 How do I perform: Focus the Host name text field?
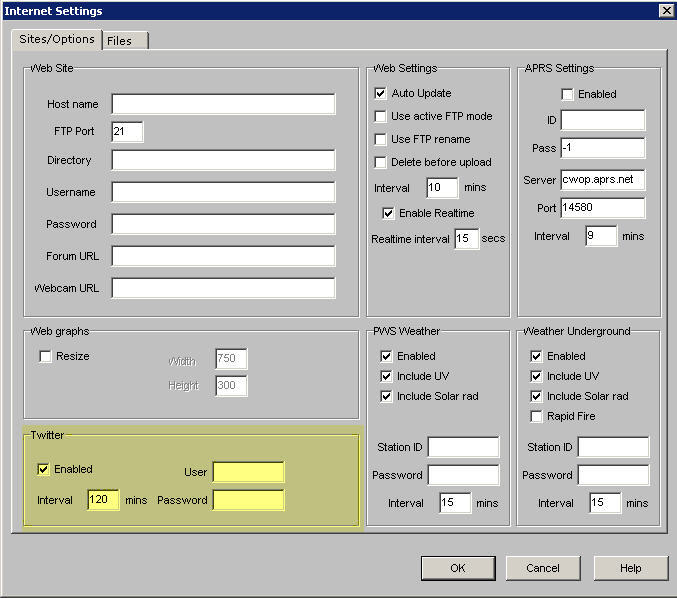(223, 104)
